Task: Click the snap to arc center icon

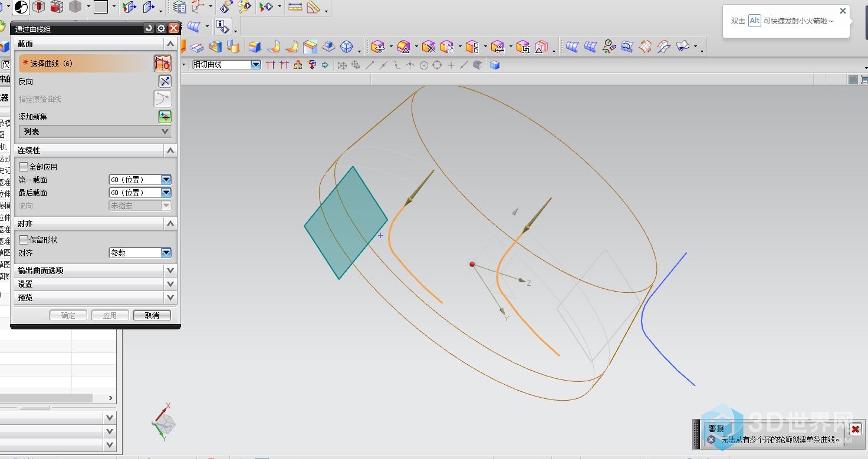Action: (423, 65)
